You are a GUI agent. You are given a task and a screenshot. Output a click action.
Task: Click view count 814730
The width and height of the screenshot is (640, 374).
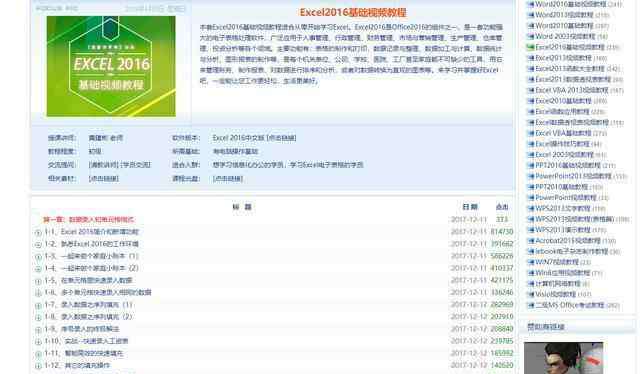tap(502, 232)
